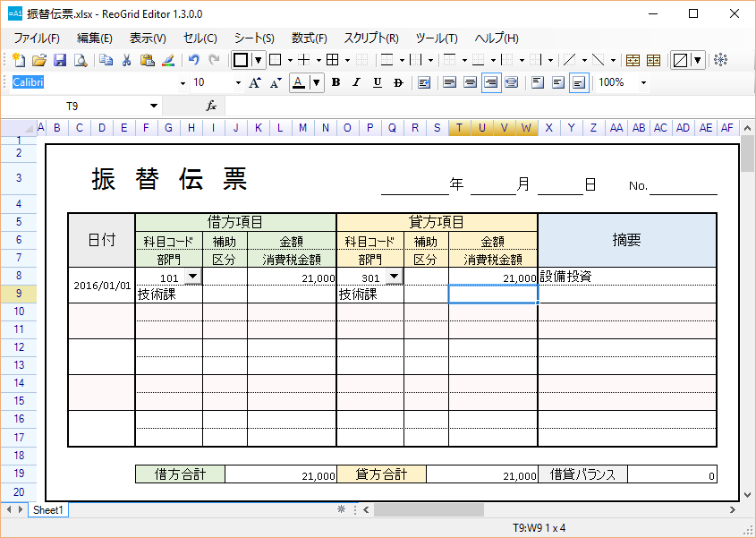Toggle Bold formatting
756x538 pixels.
click(336, 82)
